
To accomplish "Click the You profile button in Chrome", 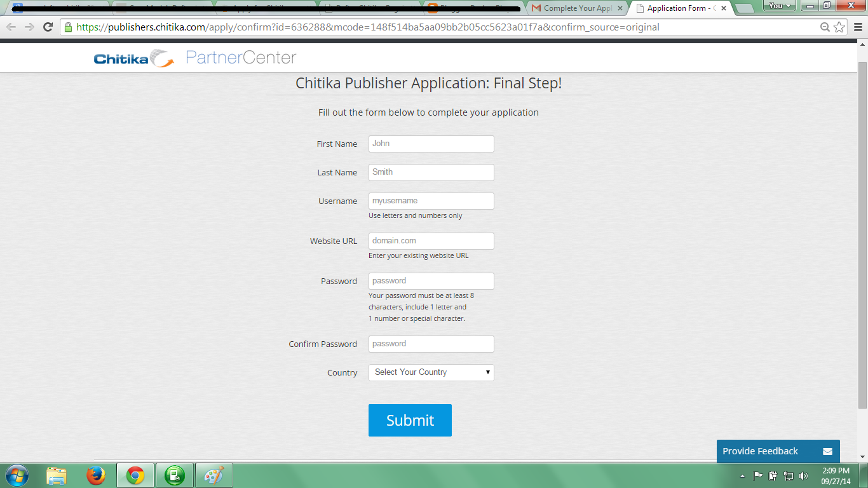I will coord(780,6).
